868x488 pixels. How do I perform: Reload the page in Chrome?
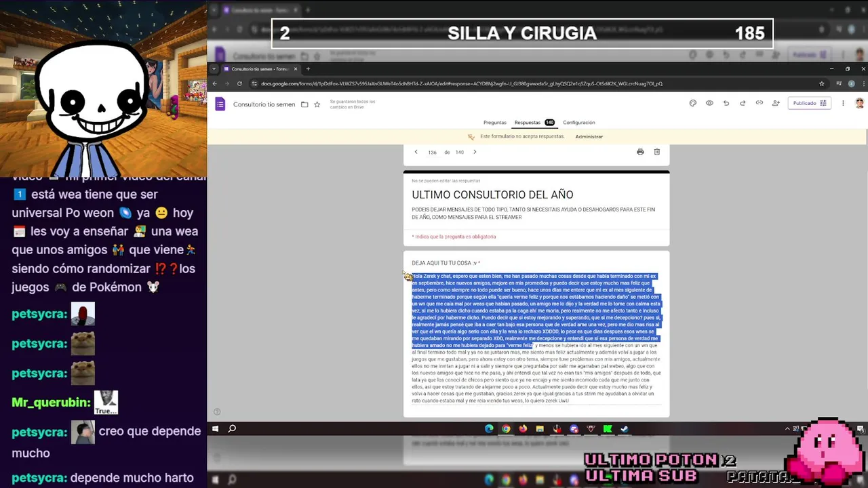pyautogui.click(x=239, y=83)
